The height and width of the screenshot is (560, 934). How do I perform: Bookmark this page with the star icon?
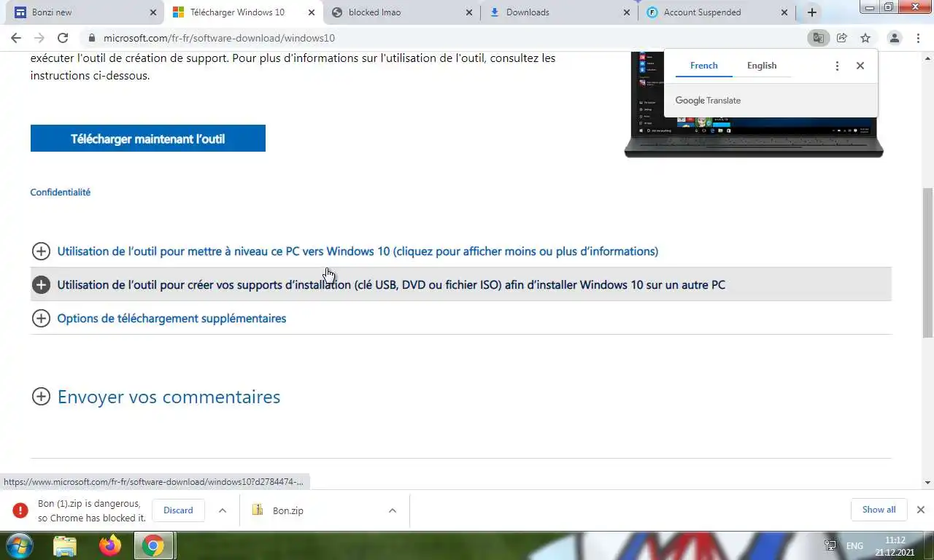[865, 38]
